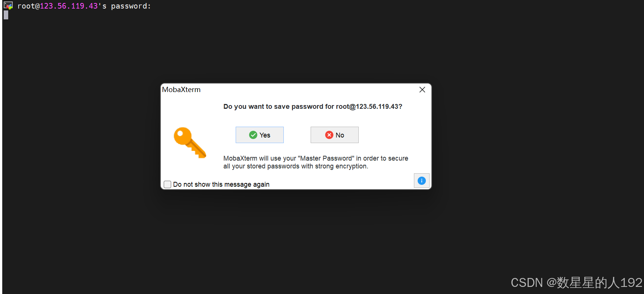Click the red cross icon on No
The width and height of the screenshot is (644, 294).
click(x=329, y=135)
